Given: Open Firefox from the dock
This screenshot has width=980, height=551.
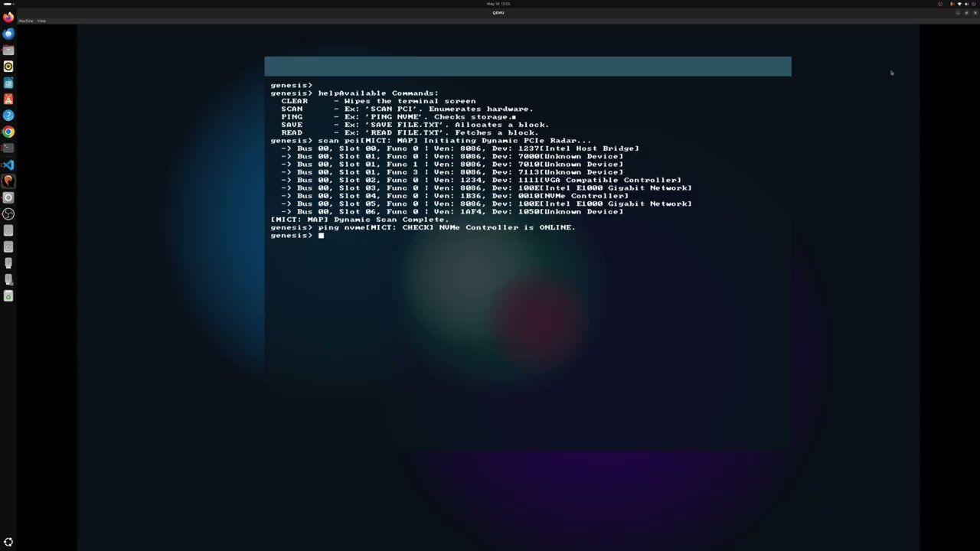Looking at the screenshot, I should tap(8, 17).
